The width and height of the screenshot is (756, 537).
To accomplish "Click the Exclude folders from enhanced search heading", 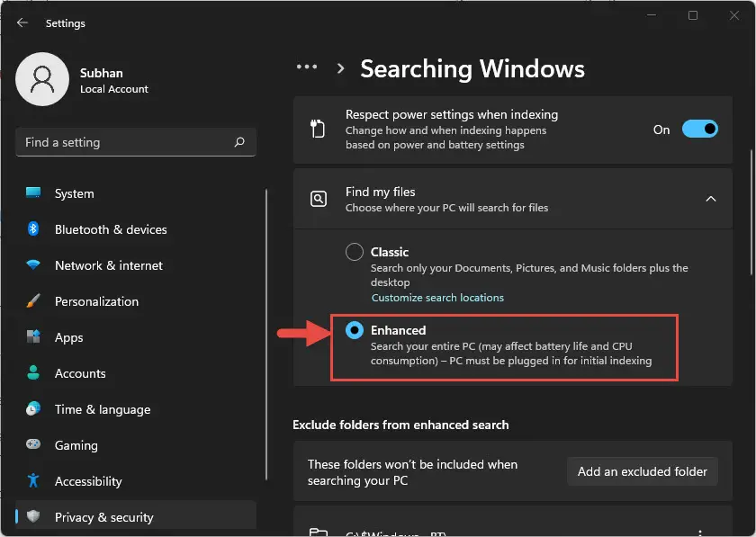I will point(400,425).
